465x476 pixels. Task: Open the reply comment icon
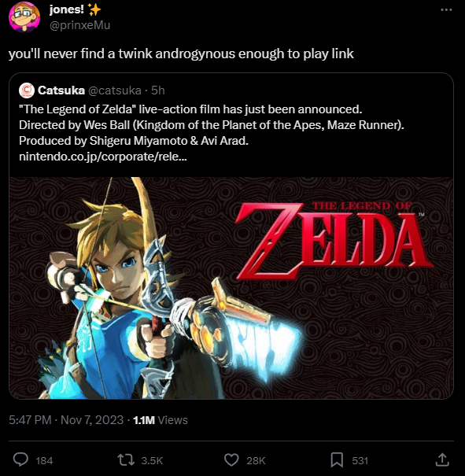tap(20, 459)
